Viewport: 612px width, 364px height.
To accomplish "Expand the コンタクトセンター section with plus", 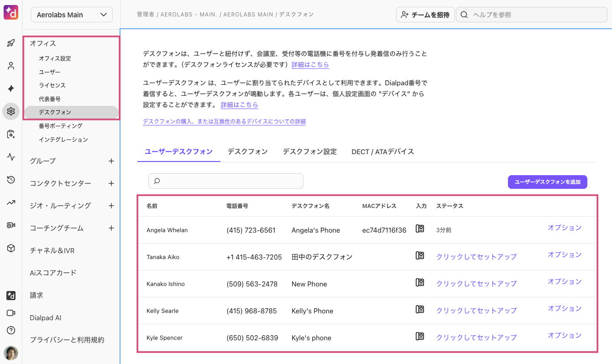I will click(111, 183).
